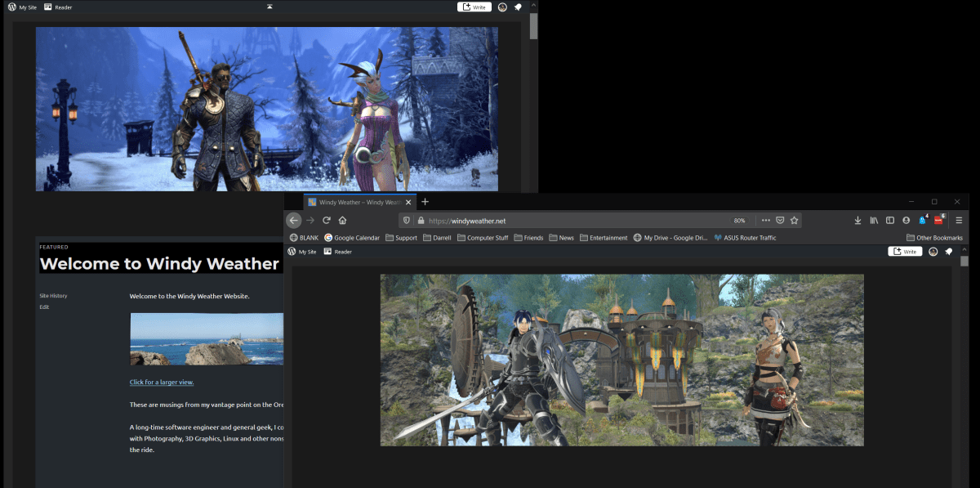Click for a larger view link
The height and width of the screenshot is (488, 980).
pos(161,382)
